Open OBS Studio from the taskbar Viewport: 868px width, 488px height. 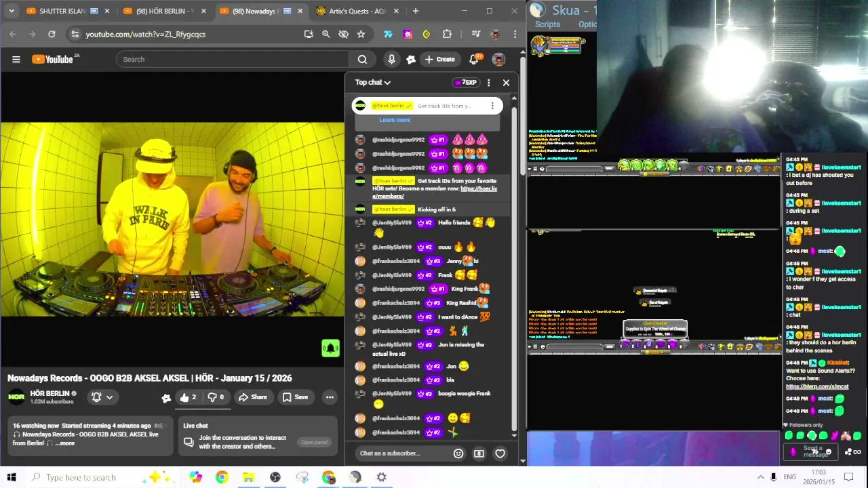coord(275,477)
